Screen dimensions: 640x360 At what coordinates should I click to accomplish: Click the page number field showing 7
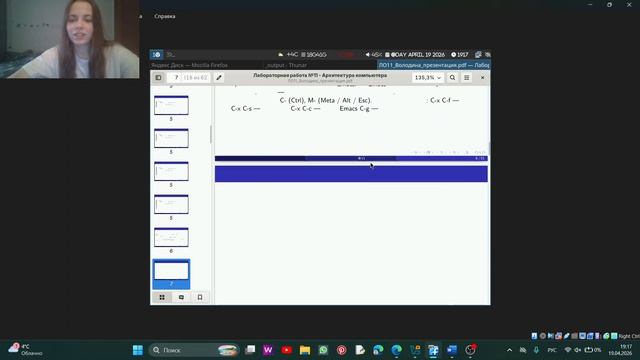pos(176,78)
